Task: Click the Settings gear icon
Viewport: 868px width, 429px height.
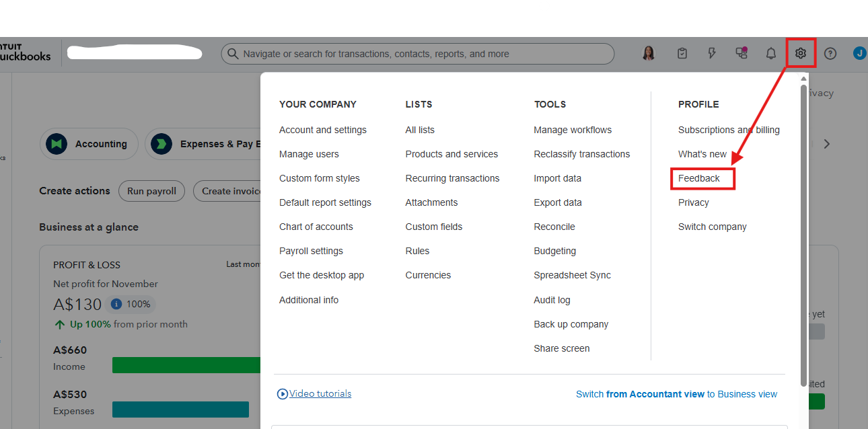Action: pos(800,54)
